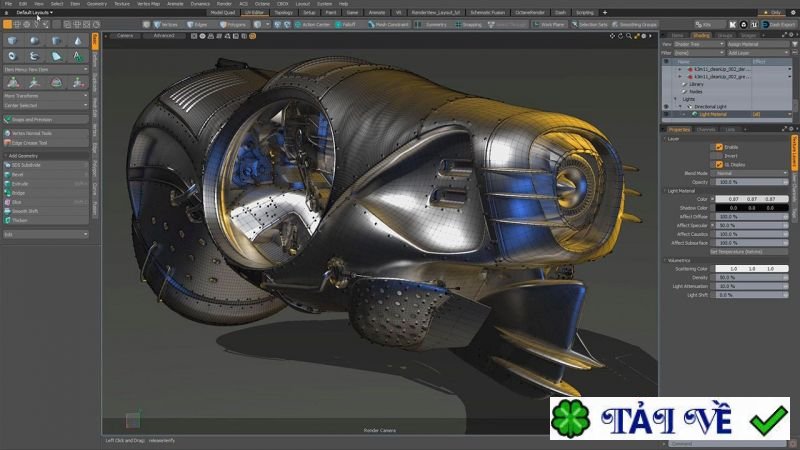Switch to the Topology layout tab
800x450 pixels.
[283, 12]
